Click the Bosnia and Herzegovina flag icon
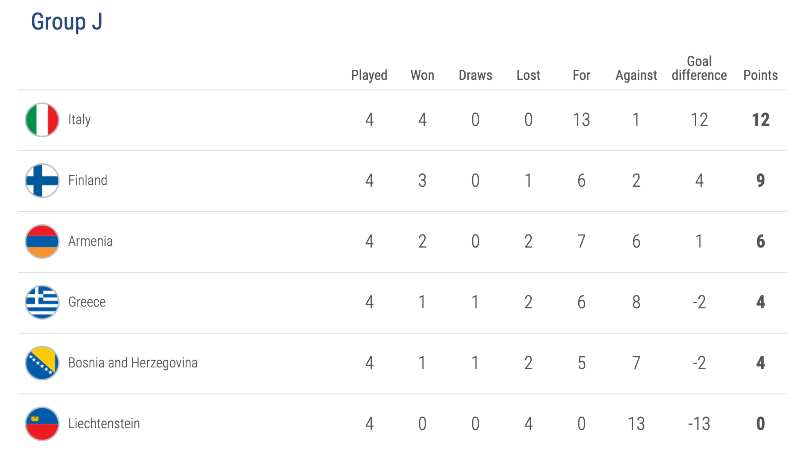The width and height of the screenshot is (800, 453). pos(42,363)
